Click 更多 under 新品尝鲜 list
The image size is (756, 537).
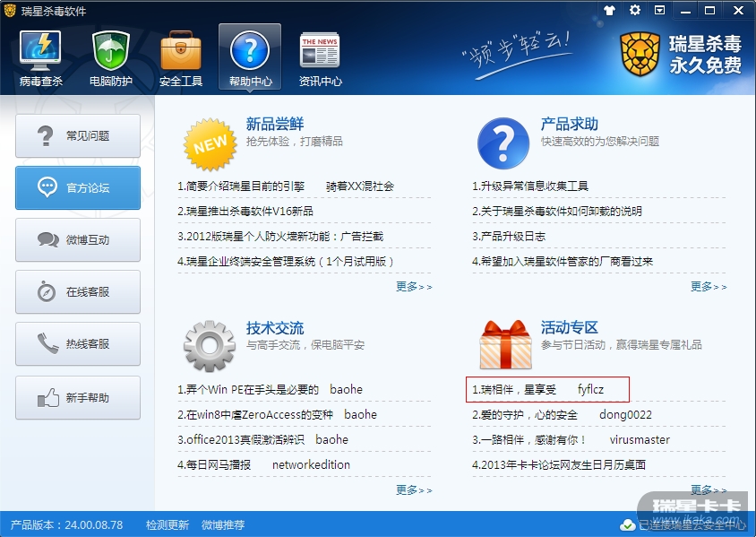(x=414, y=287)
